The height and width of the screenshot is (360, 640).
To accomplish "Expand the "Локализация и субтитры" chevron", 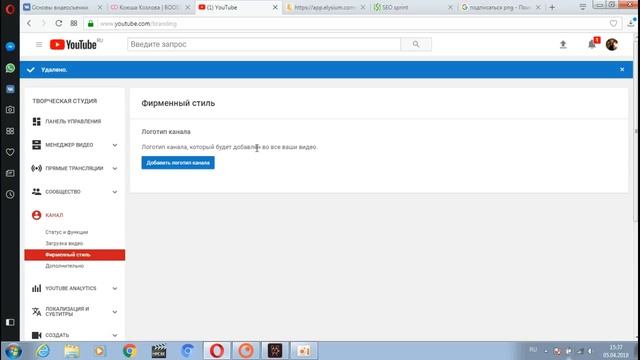I will (x=115, y=312).
